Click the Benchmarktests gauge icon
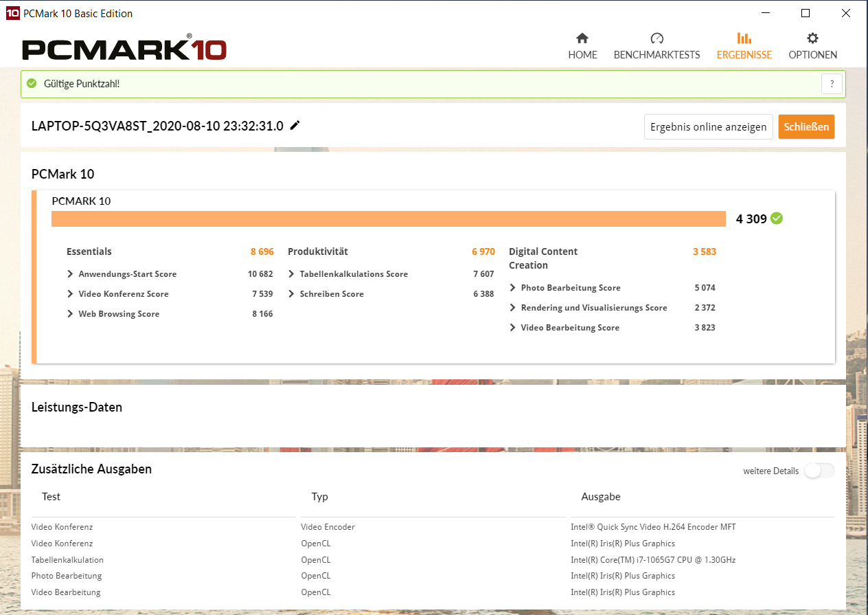 point(656,38)
